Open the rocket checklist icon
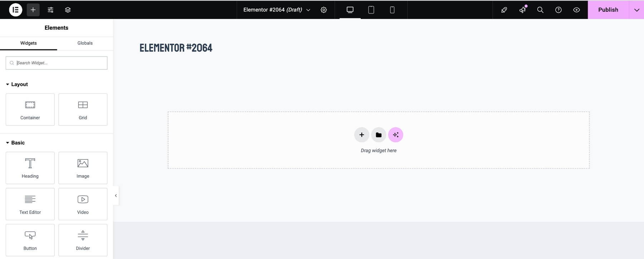This screenshot has height=259, width=644. pos(504,10)
